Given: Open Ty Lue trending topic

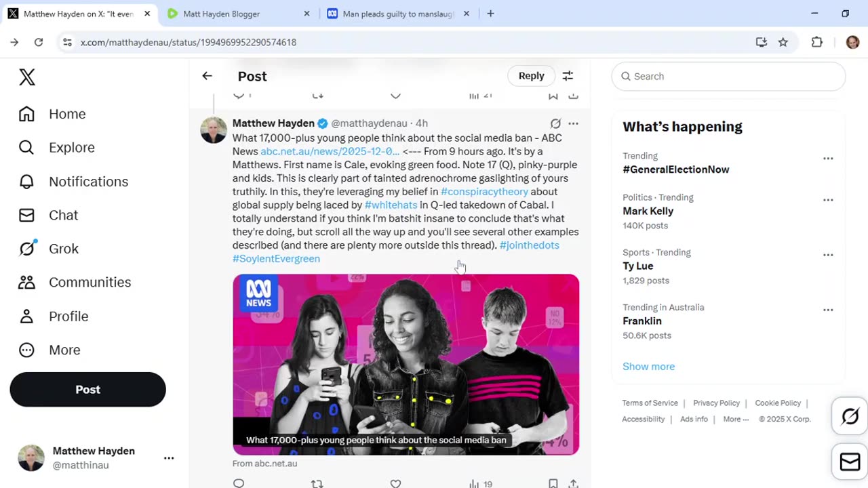Looking at the screenshot, I should coord(637,266).
